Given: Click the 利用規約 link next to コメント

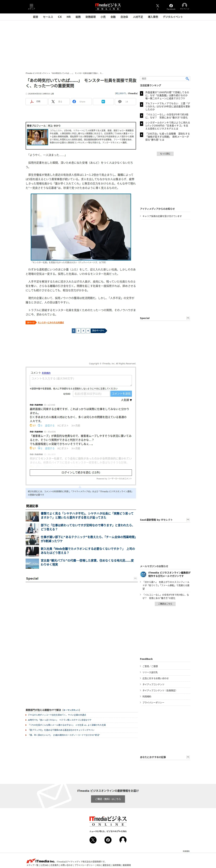Looking at the screenshot, I should (x=46, y=373).
